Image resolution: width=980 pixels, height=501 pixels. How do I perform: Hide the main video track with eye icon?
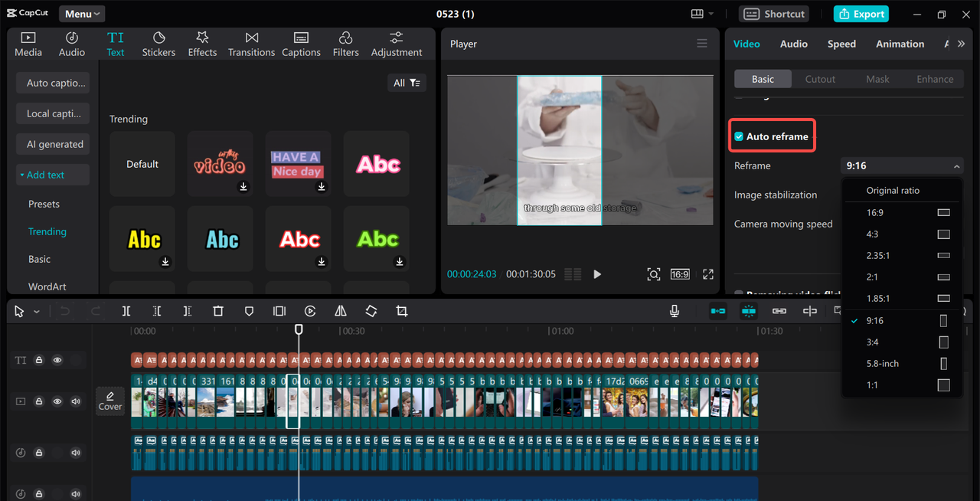point(57,401)
